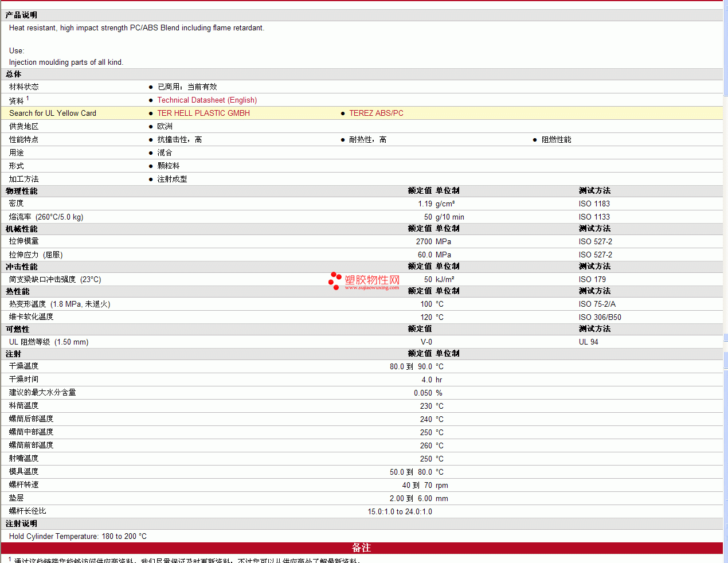
Task: Click 螺筒前部温度 value 260
Action: 426,446
